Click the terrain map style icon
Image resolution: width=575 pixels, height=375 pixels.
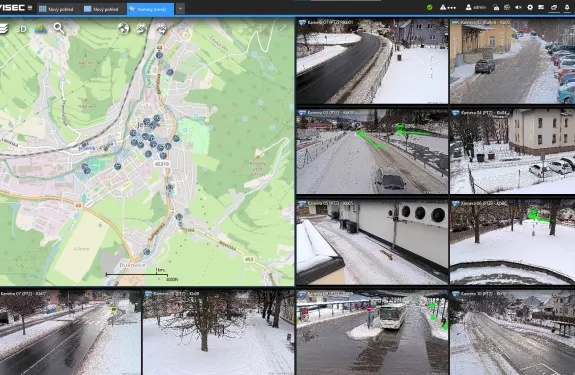click(40, 29)
